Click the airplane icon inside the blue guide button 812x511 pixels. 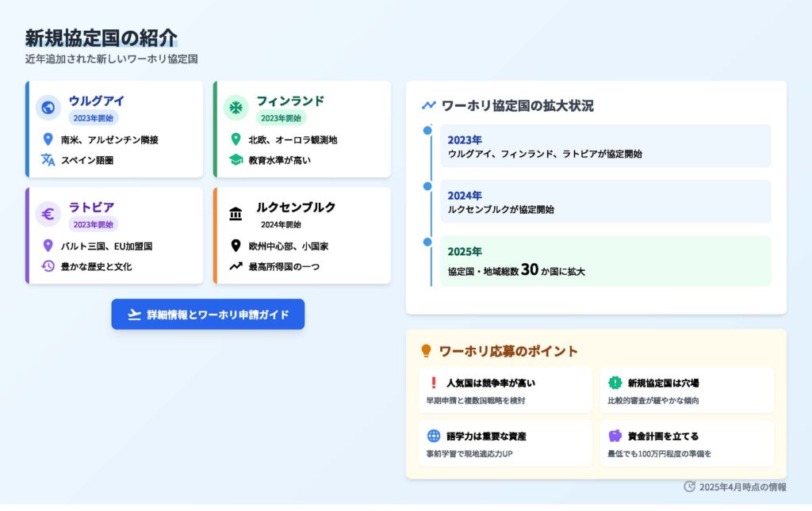coord(135,315)
